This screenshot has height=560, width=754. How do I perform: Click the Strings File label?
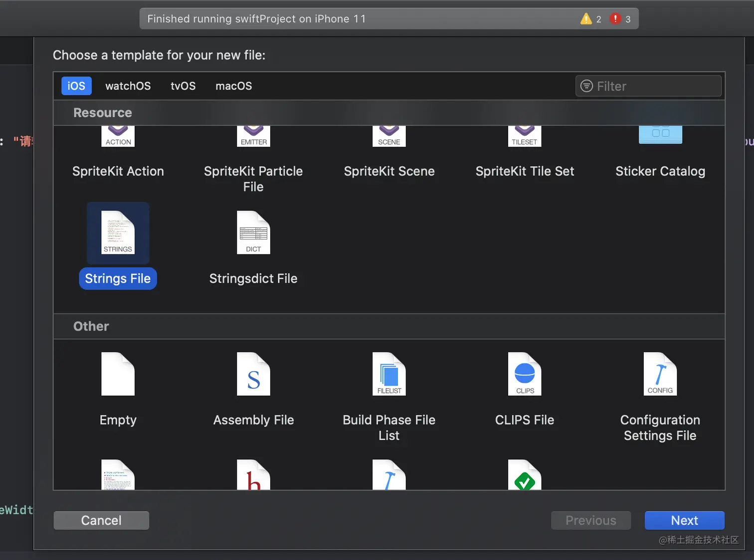tap(118, 278)
